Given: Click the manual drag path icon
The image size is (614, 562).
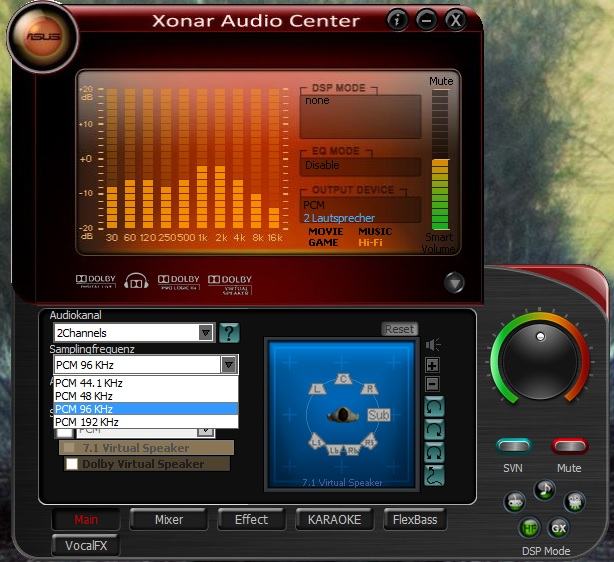Looking at the screenshot, I should [x=434, y=475].
